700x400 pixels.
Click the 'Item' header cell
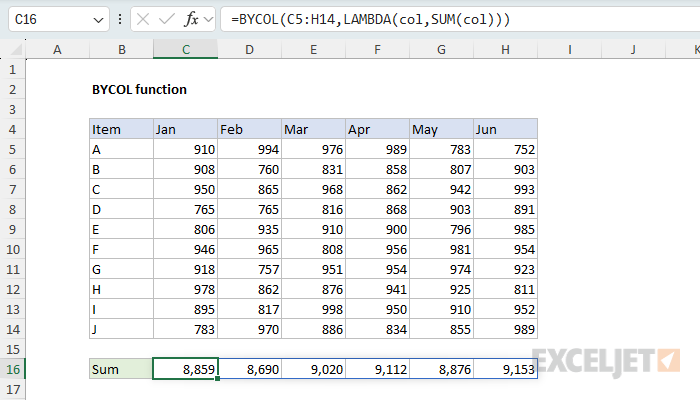[x=121, y=129]
